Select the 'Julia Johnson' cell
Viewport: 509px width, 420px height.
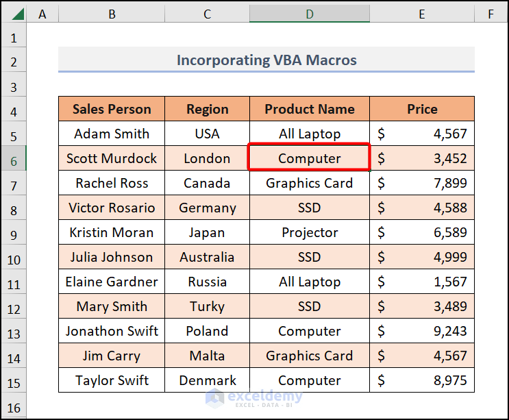pyautogui.click(x=112, y=257)
